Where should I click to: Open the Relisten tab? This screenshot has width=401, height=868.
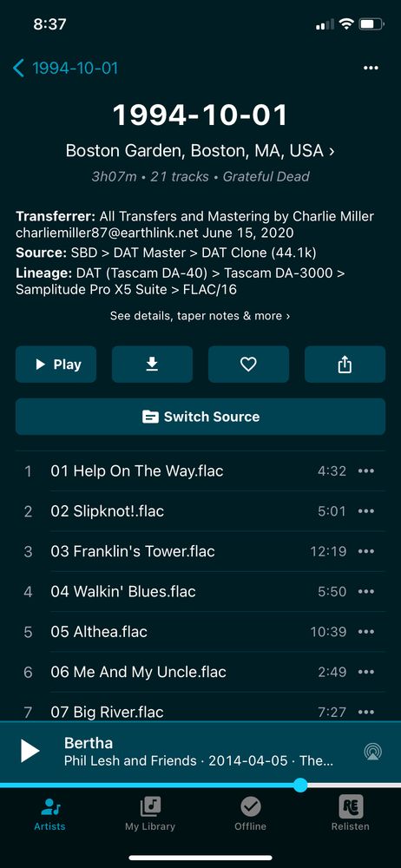click(x=350, y=814)
